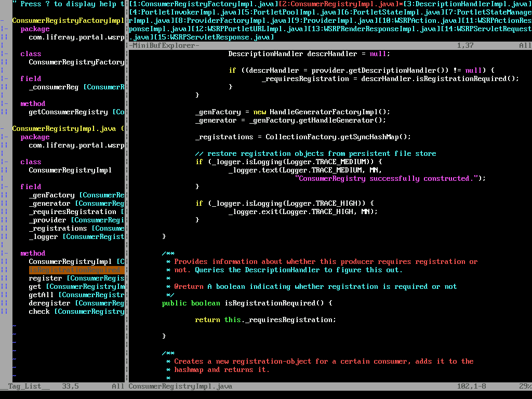Viewport: 532px width, 399px height.
Task: Click the '_genFactory = new HandleGeneratorFactoryImpl();' line
Action: 292,112
